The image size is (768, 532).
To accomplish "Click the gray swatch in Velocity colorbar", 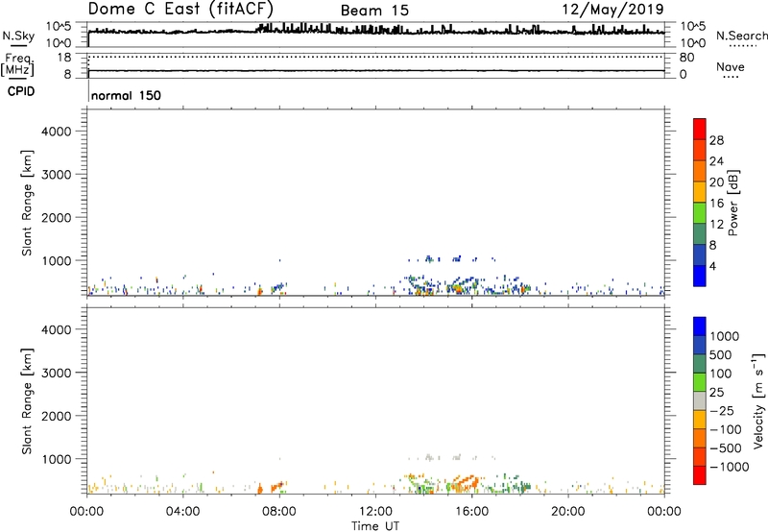I will (700, 400).
